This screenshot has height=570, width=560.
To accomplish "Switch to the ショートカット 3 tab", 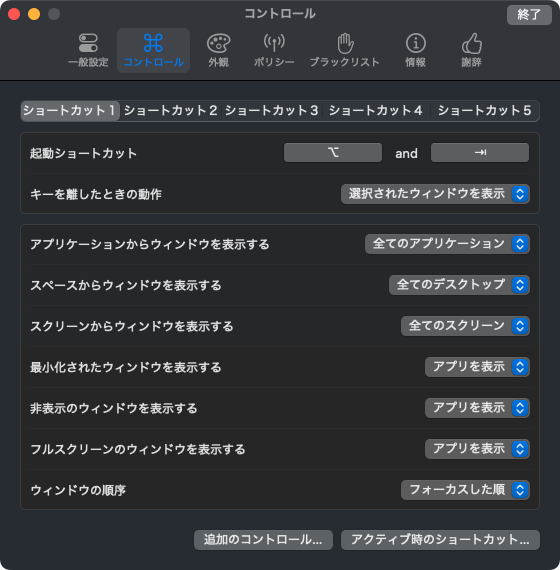I will pos(272,111).
